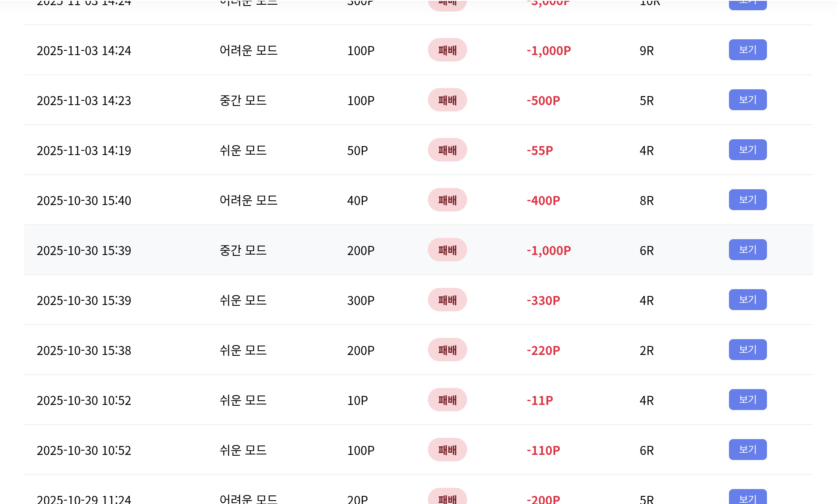Click the 50P bet amount cell

pyautogui.click(x=357, y=151)
